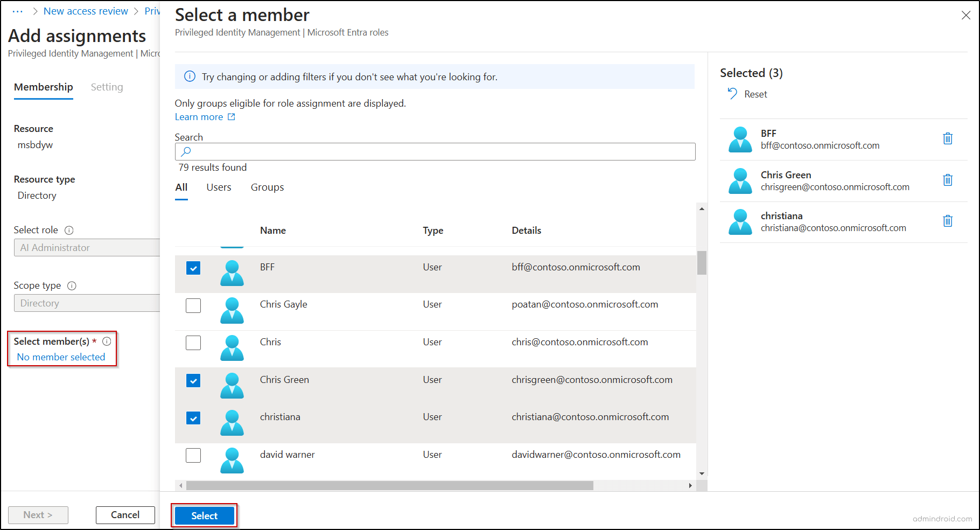
Task: Open the AI Administrator role dropdown
Action: [x=87, y=247]
